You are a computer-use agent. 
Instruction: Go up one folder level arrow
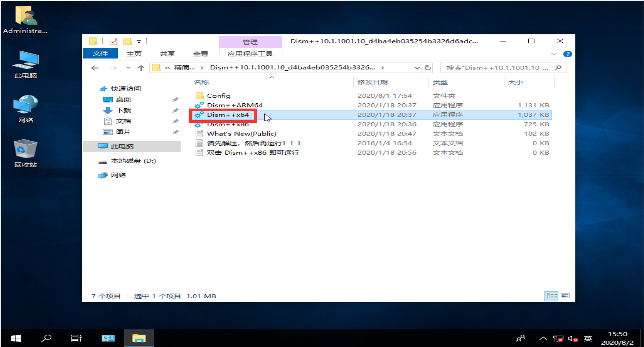click(141, 68)
